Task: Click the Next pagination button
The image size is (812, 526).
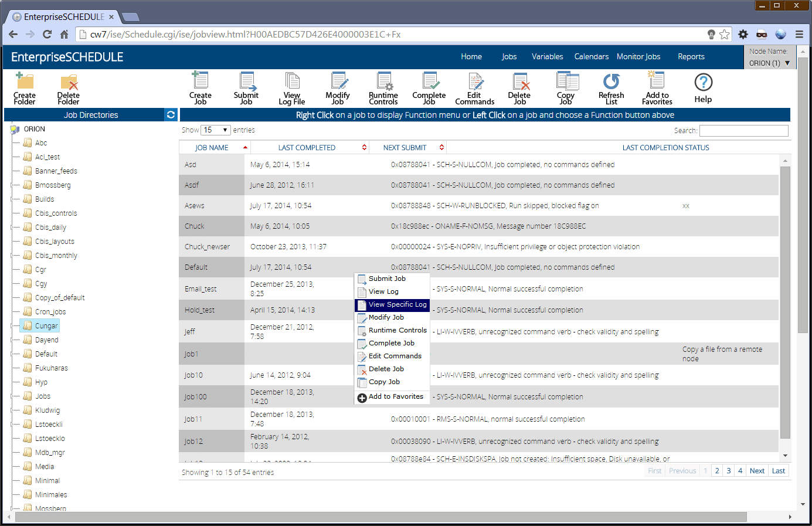Action: (757, 471)
